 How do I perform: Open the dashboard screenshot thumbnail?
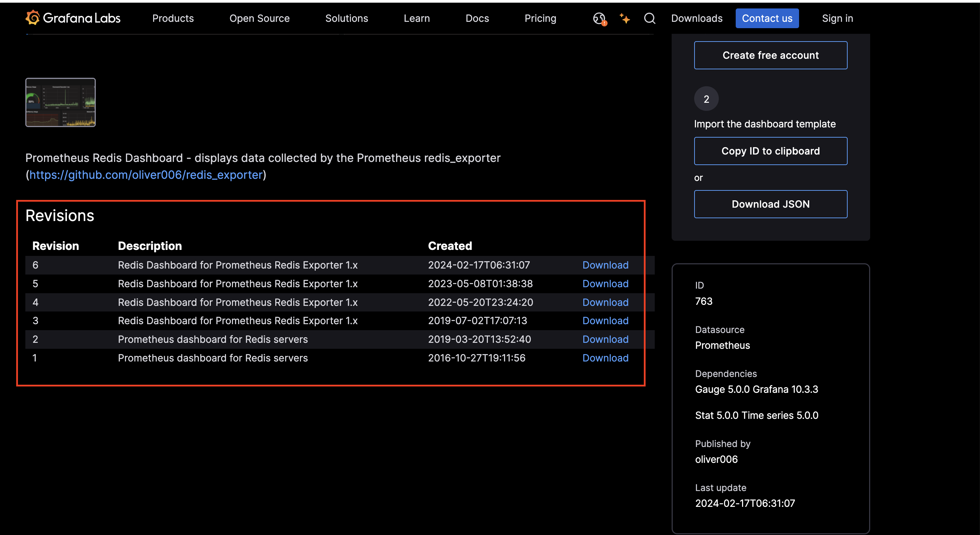coord(60,102)
